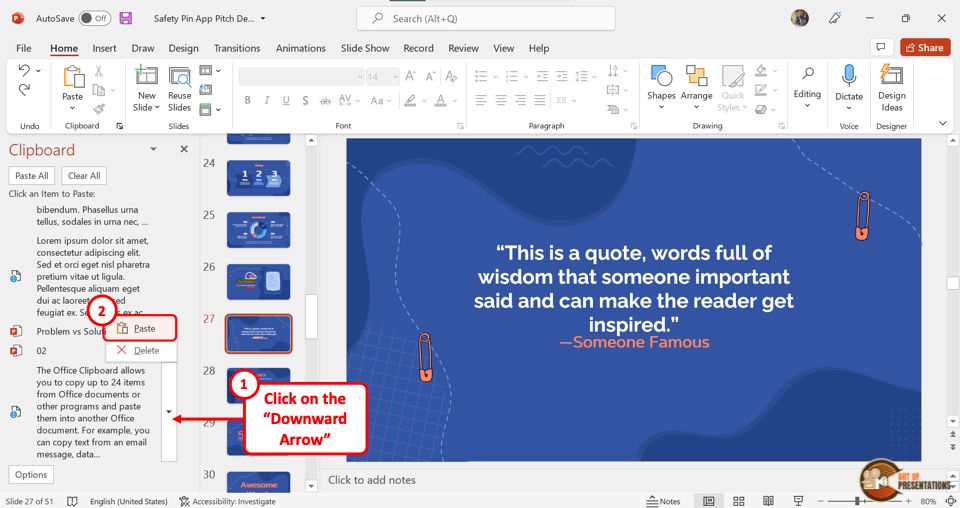The height and width of the screenshot is (508, 960).
Task: Start Slide Show from status bar icon
Action: [798, 501]
